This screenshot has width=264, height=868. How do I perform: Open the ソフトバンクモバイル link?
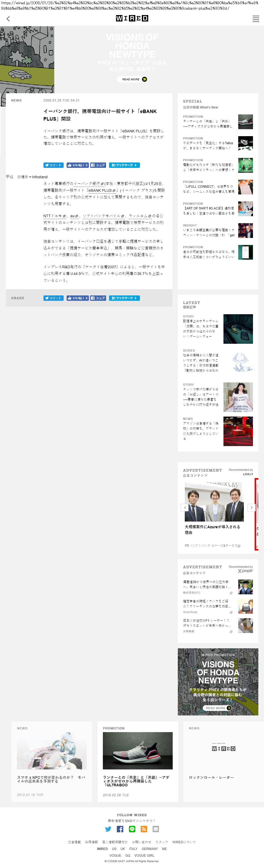[x=104, y=216]
